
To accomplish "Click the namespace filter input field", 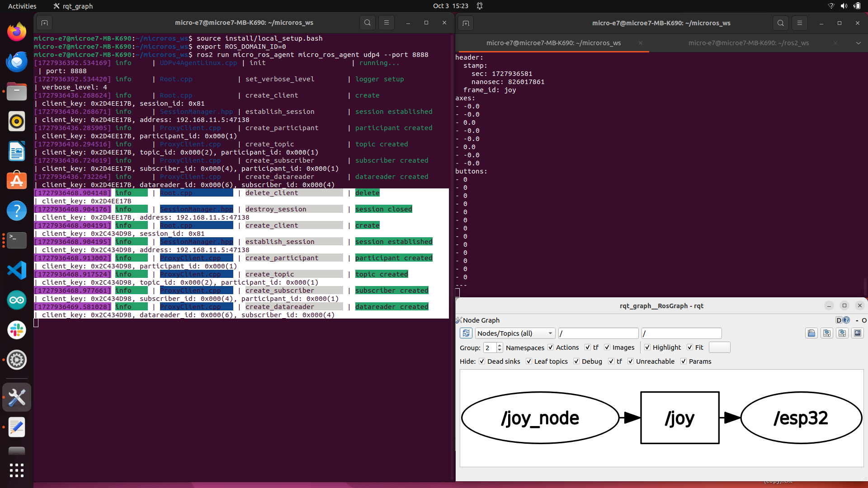I will click(x=598, y=333).
